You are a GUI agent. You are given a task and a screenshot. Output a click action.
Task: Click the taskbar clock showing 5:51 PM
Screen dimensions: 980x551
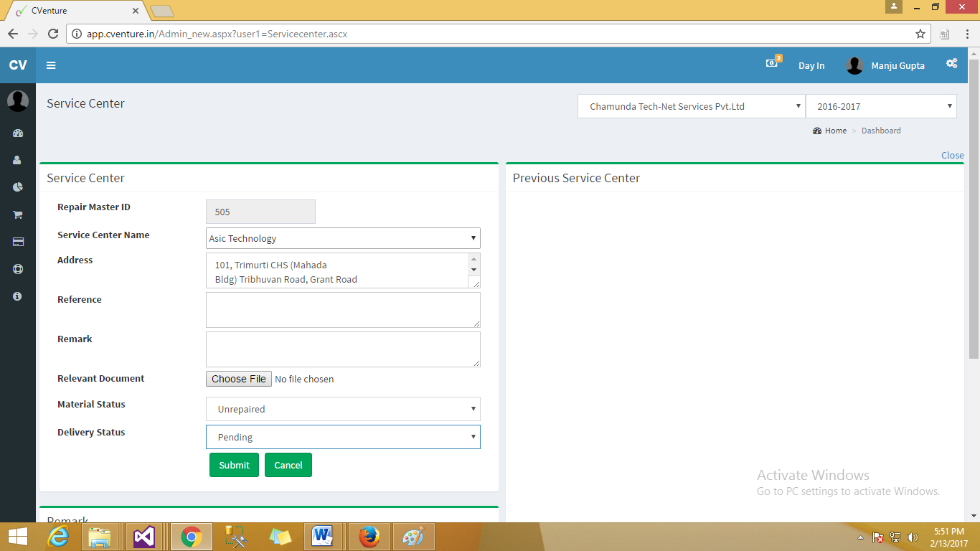point(949,537)
